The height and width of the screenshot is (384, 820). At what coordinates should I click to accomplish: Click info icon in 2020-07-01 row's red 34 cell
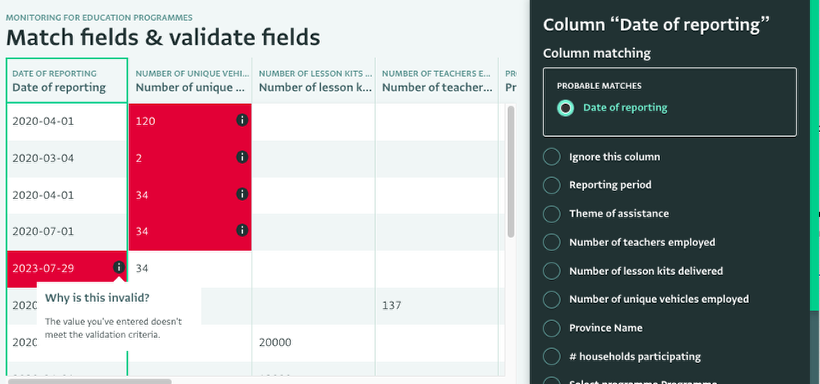click(x=242, y=230)
